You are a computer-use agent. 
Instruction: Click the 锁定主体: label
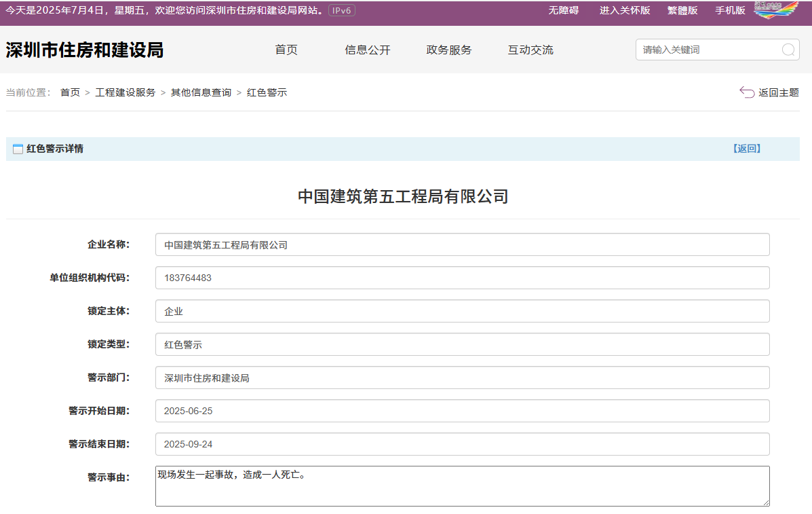click(x=109, y=311)
